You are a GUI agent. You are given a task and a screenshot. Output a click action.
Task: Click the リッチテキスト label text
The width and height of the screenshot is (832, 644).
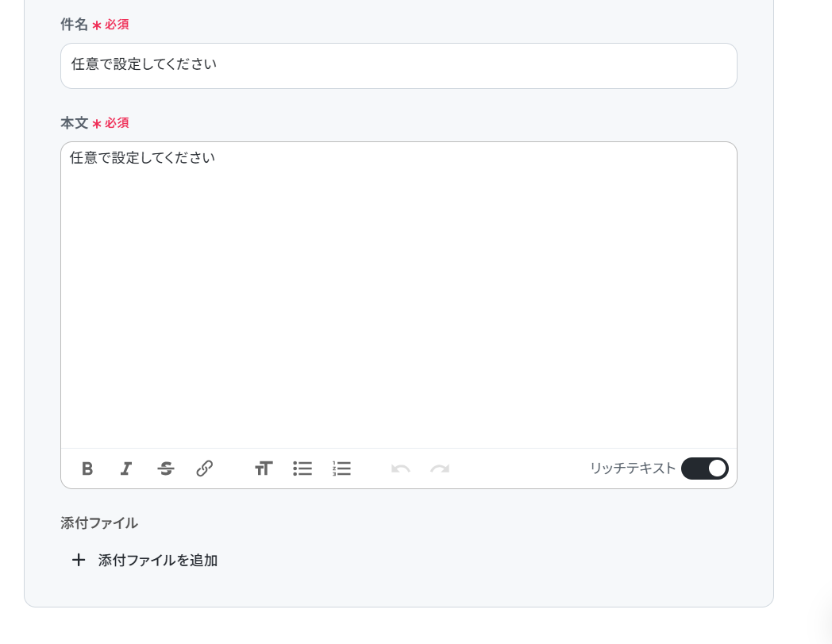[633, 469]
